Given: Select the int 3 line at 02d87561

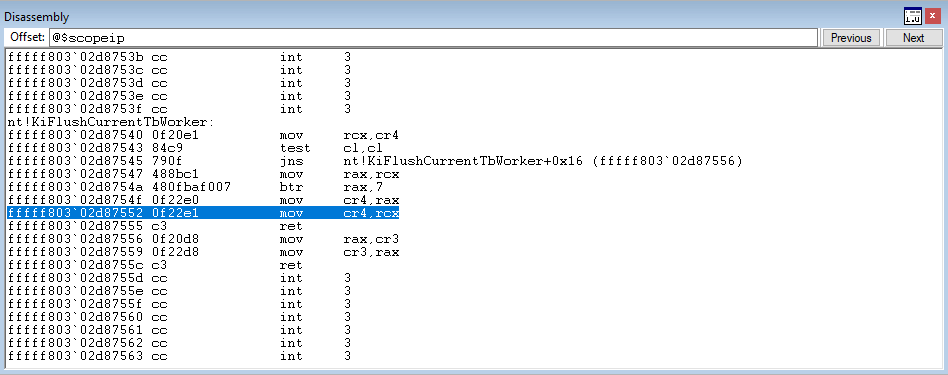Looking at the screenshot, I should pos(179,330).
